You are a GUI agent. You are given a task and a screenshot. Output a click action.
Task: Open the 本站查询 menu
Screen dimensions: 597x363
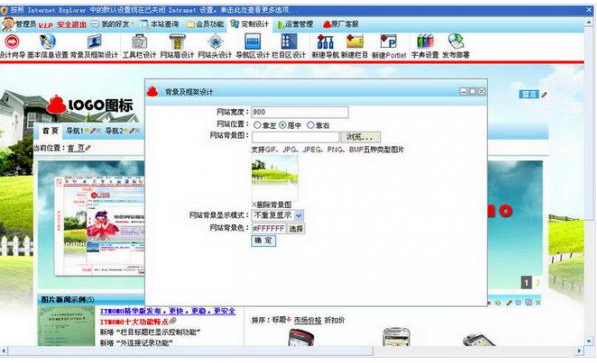click(x=159, y=24)
